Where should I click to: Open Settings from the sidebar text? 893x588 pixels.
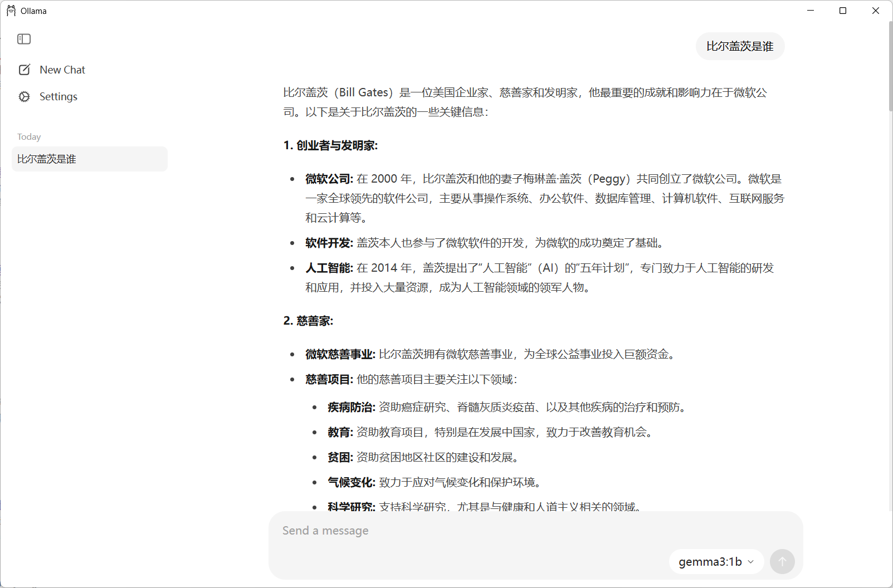click(x=58, y=96)
